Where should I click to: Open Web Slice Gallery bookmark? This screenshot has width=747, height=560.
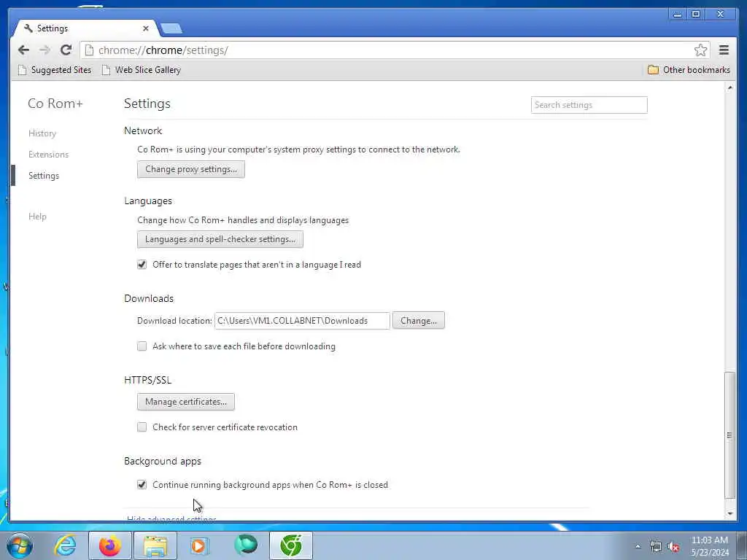[142, 70]
